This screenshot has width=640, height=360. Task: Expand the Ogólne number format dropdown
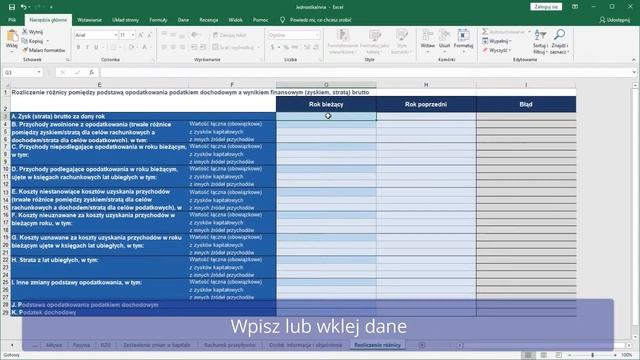[x=317, y=36]
